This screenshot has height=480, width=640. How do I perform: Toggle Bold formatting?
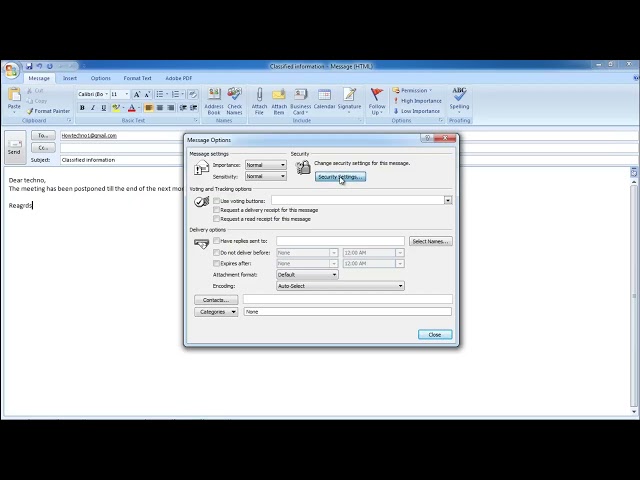pos(82,108)
